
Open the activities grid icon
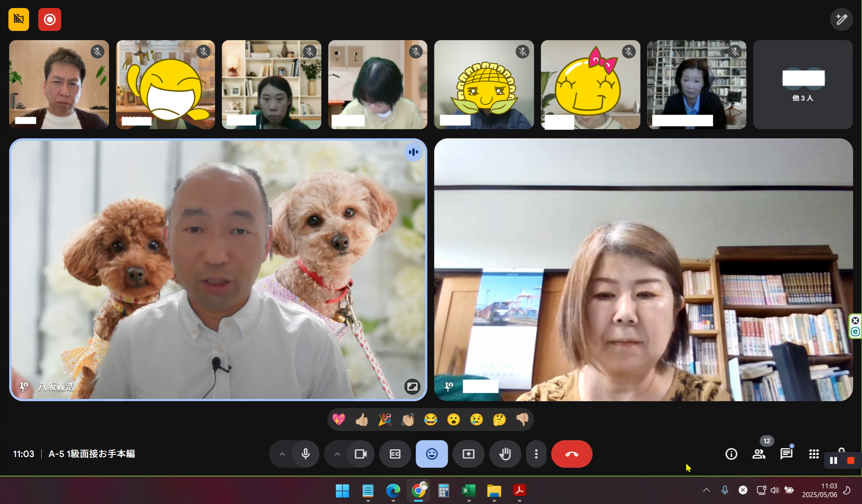point(814,454)
